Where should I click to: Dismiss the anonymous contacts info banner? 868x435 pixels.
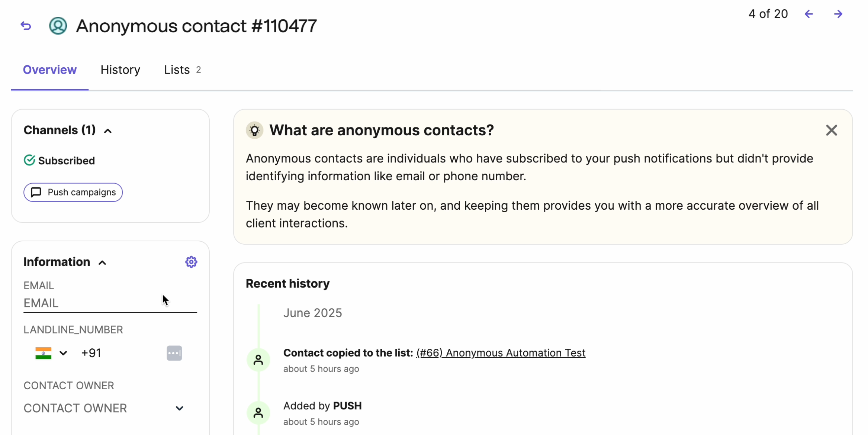(832, 130)
